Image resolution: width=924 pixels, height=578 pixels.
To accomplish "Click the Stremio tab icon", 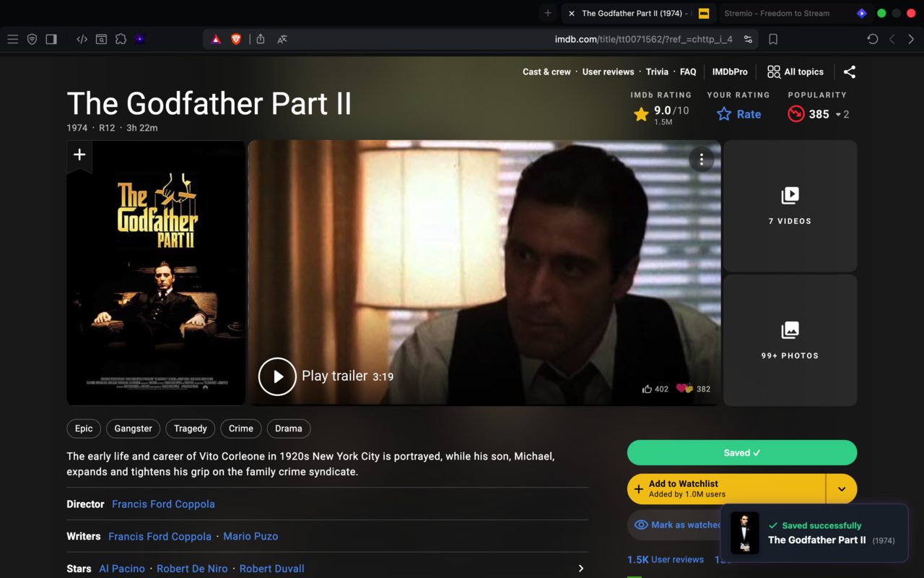I will pyautogui.click(x=861, y=13).
